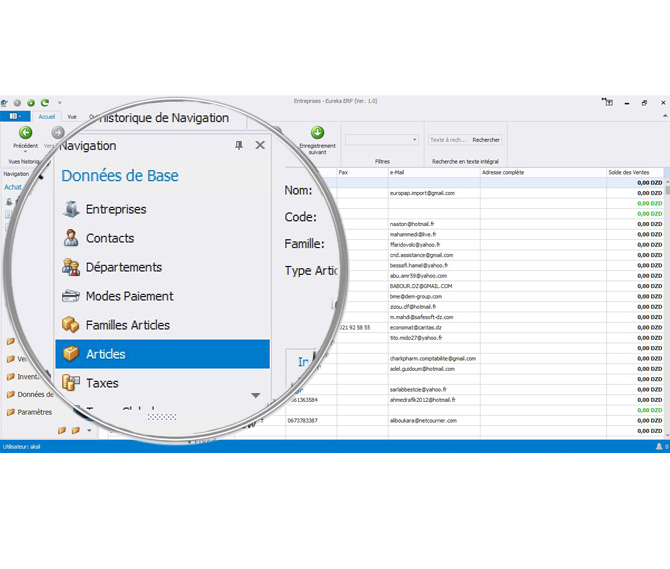Click the green refresh icon in title bar
The height and width of the screenshot is (569, 670).
(44, 103)
